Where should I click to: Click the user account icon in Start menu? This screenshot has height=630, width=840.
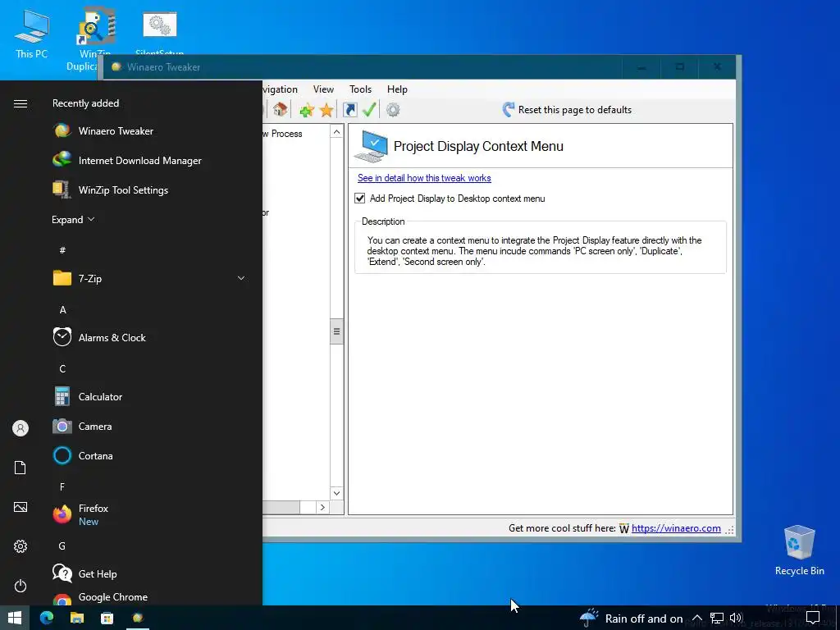pyautogui.click(x=21, y=428)
